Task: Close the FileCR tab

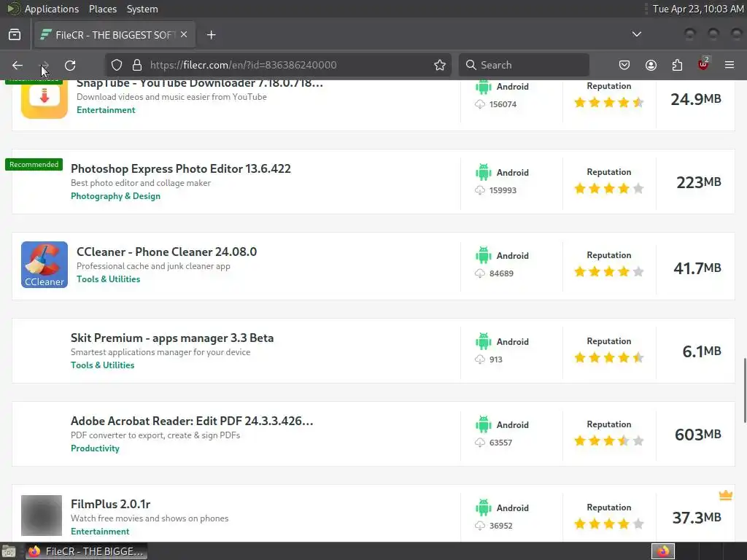Action: (184, 35)
